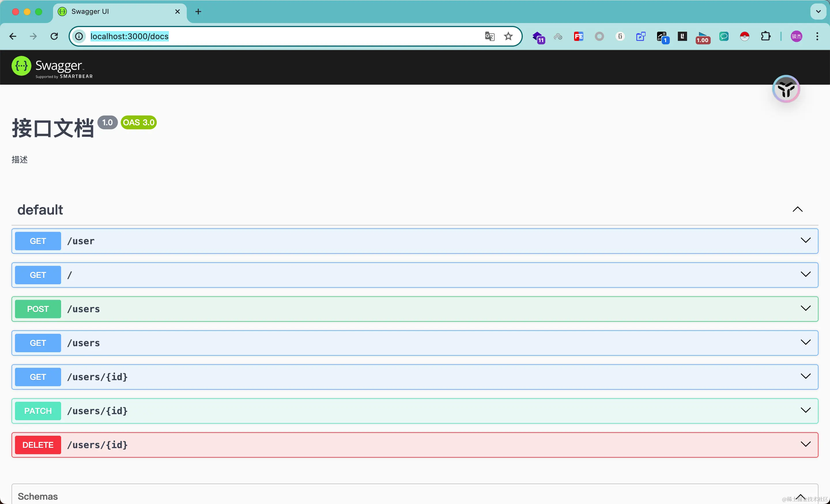Click the Pokeball extension icon
Screen dimensions: 830x504
tap(744, 36)
